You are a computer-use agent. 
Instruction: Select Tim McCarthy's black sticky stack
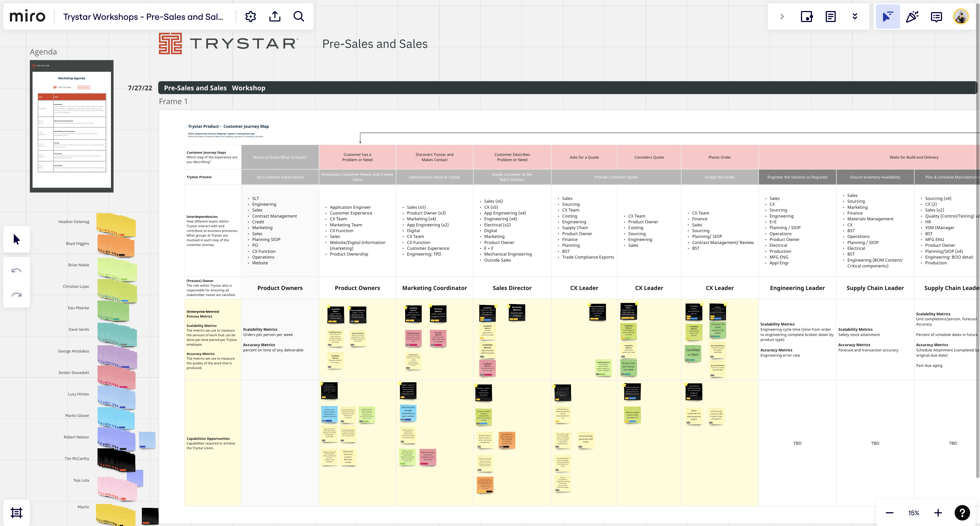(117, 460)
